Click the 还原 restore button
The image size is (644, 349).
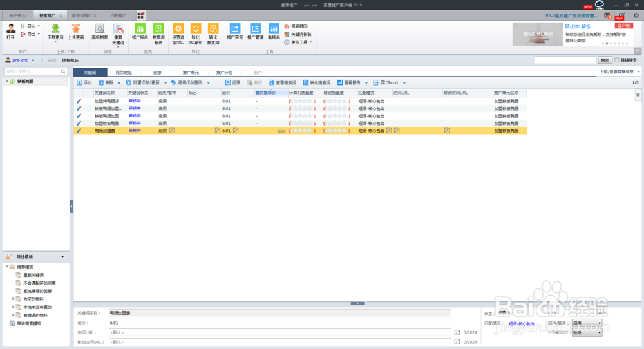pyautogui.click(x=232, y=82)
